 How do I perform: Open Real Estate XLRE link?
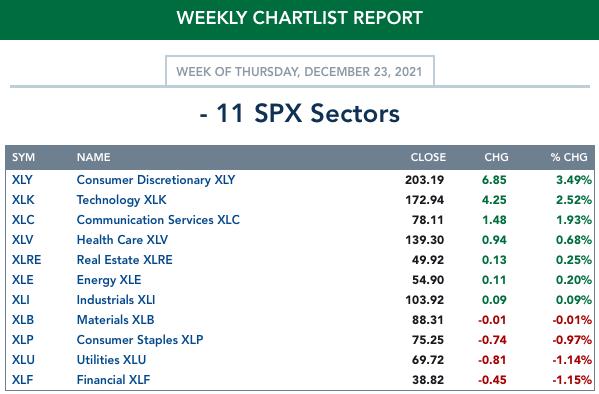125,259
